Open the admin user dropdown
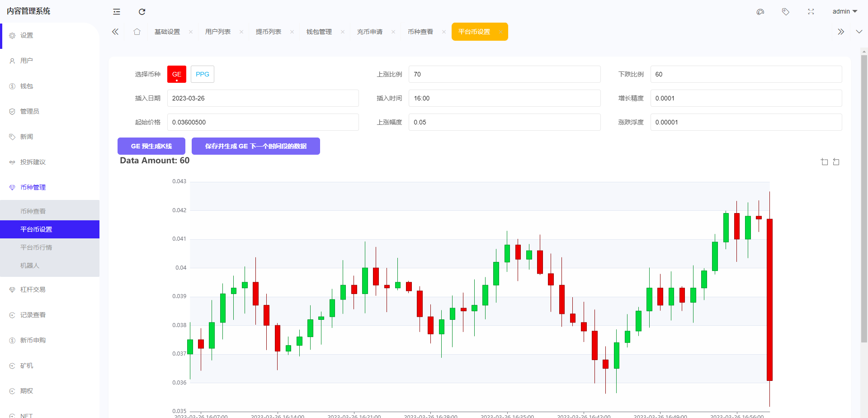868x418 pixels. coord(844,12)
